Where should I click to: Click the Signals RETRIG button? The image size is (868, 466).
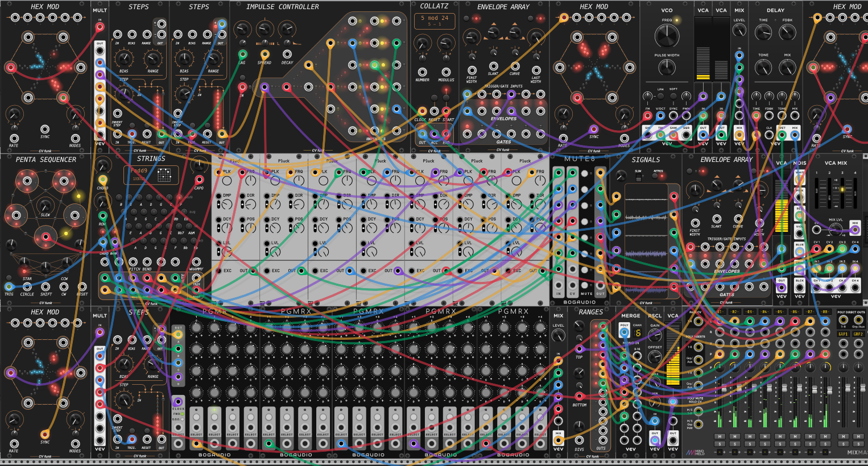click(x=655, y=176)
